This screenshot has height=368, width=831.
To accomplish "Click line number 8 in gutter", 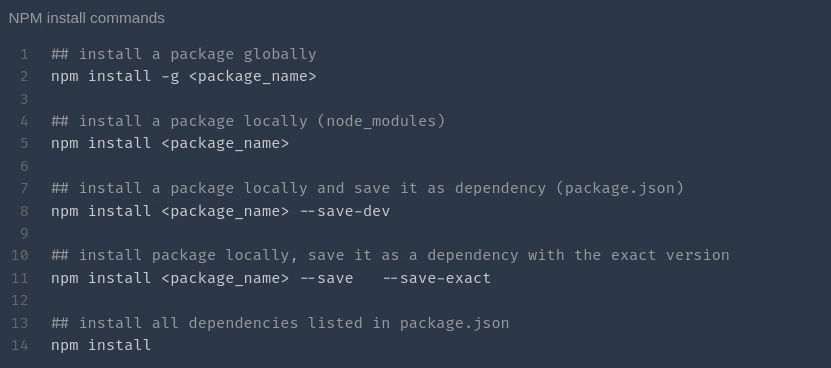I will click(x=24, y=211).
